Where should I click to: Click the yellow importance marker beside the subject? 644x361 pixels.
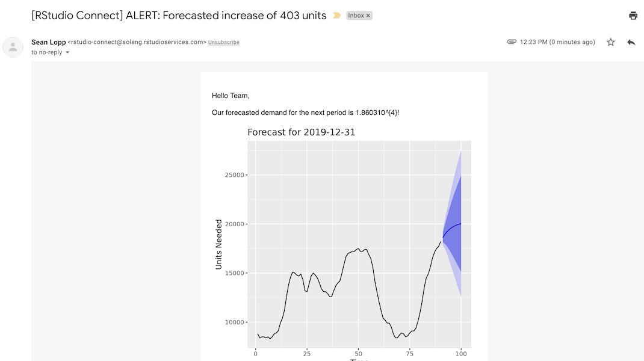(x=338, y=15)
